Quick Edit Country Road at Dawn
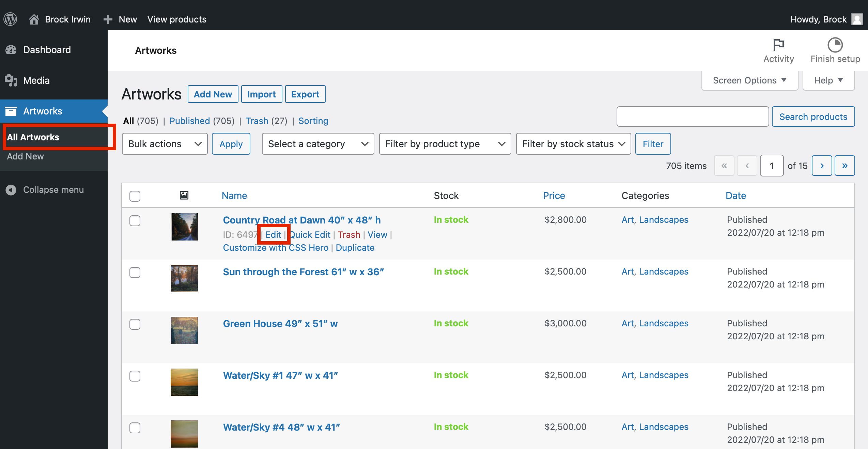 pyautogui.click(x=310, y=235)
